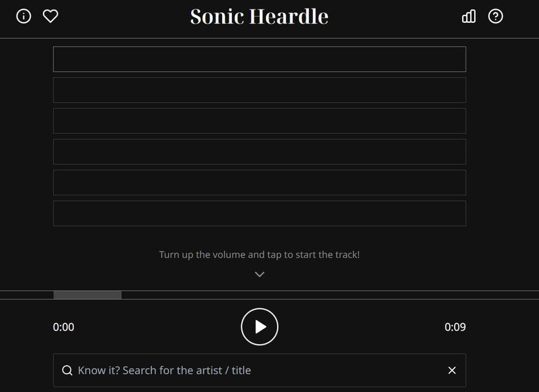
Task: Open the statistics bar chart icon
Action: (468, 17)
